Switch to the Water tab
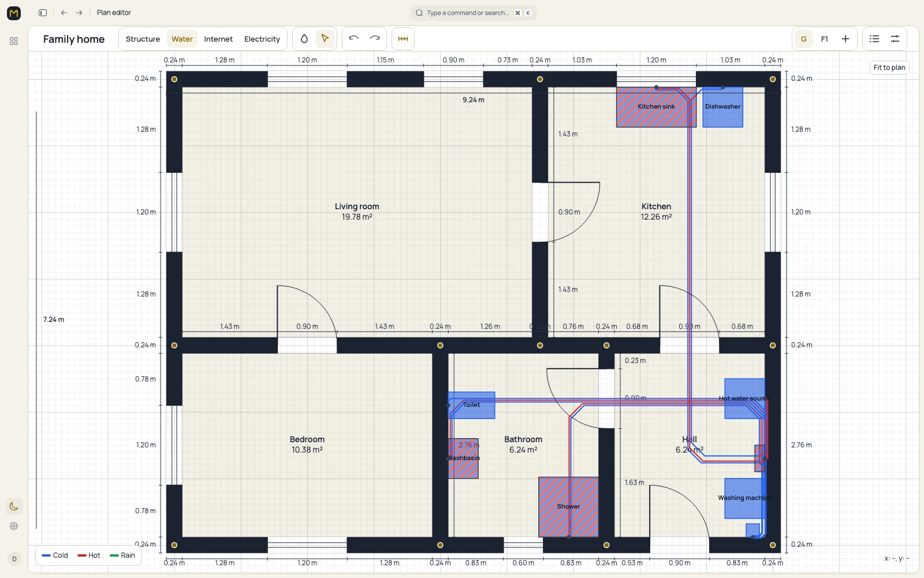 (x=182, y=39)
